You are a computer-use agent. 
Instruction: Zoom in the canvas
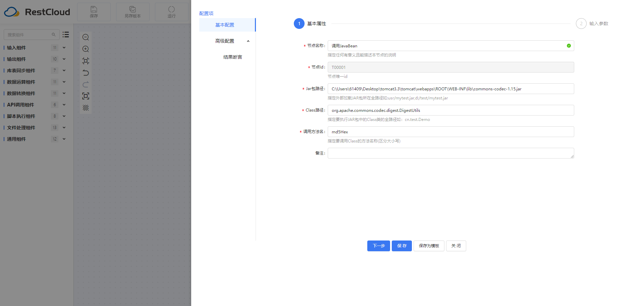click(86, 49)
